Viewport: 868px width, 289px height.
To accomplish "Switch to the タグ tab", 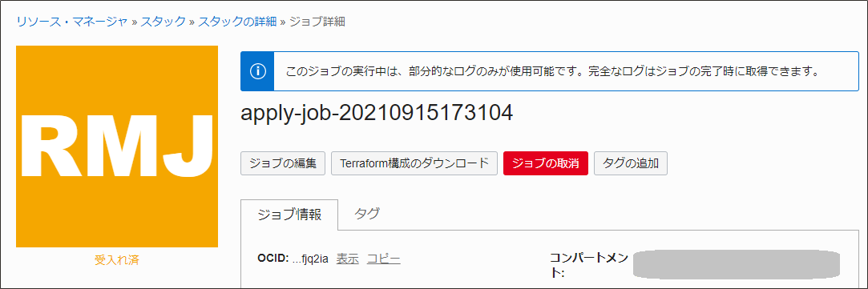I will click(367, 215).
